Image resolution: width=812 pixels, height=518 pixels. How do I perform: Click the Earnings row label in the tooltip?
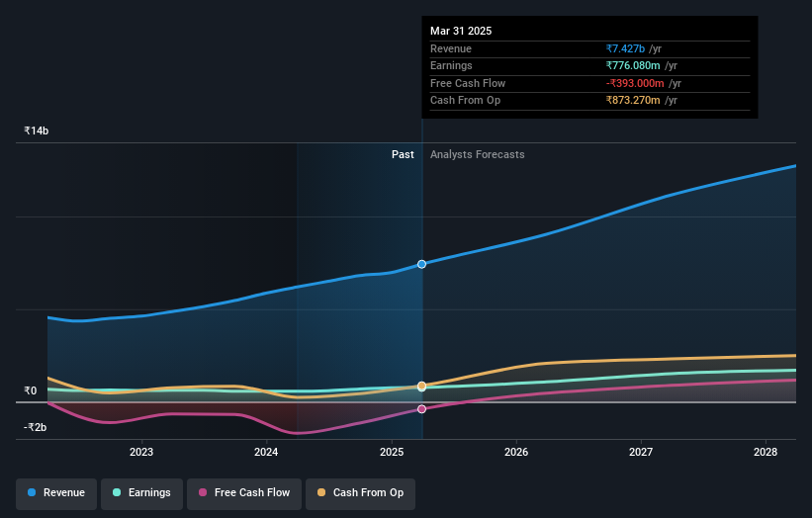tap(451, 65)
